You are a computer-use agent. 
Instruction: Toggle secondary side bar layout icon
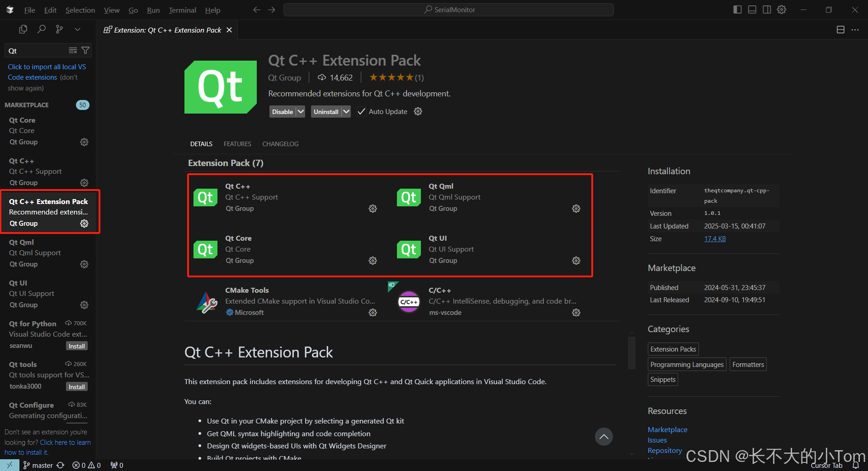tap(767, 10)
